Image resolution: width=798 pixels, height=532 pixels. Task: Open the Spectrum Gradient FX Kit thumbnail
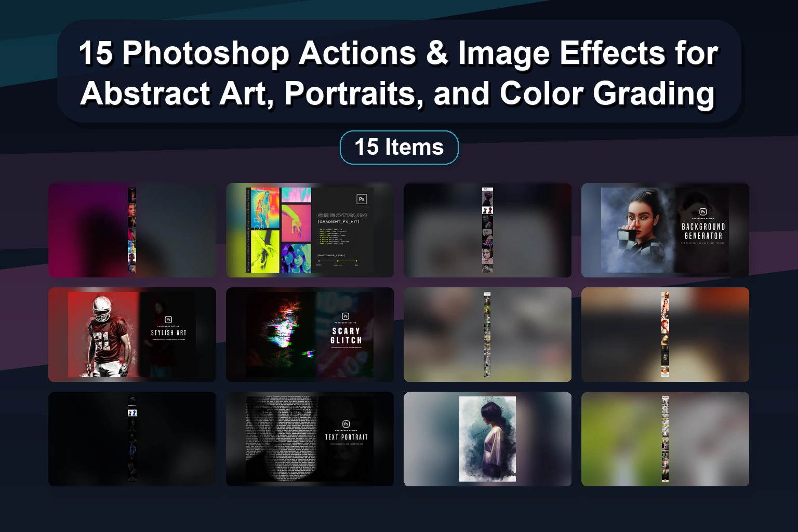[310, 230]
